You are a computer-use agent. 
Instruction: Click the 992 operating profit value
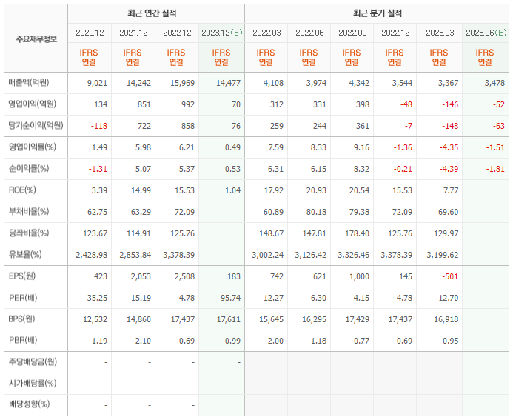(x=188, y=104)
